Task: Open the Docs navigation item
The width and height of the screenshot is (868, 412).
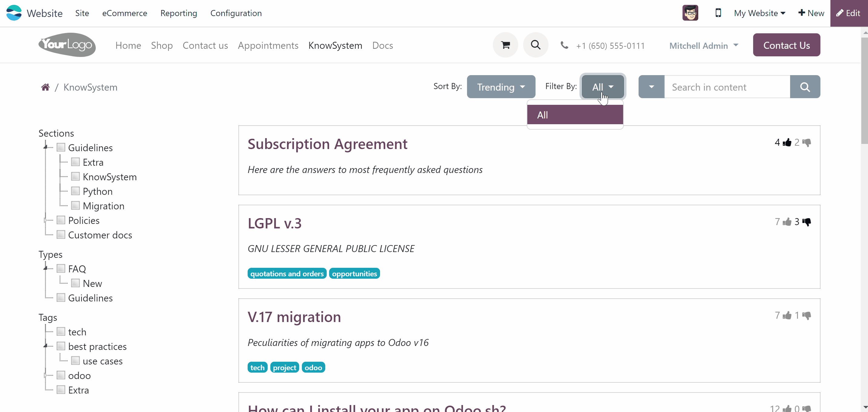Action: coord(382,45)
